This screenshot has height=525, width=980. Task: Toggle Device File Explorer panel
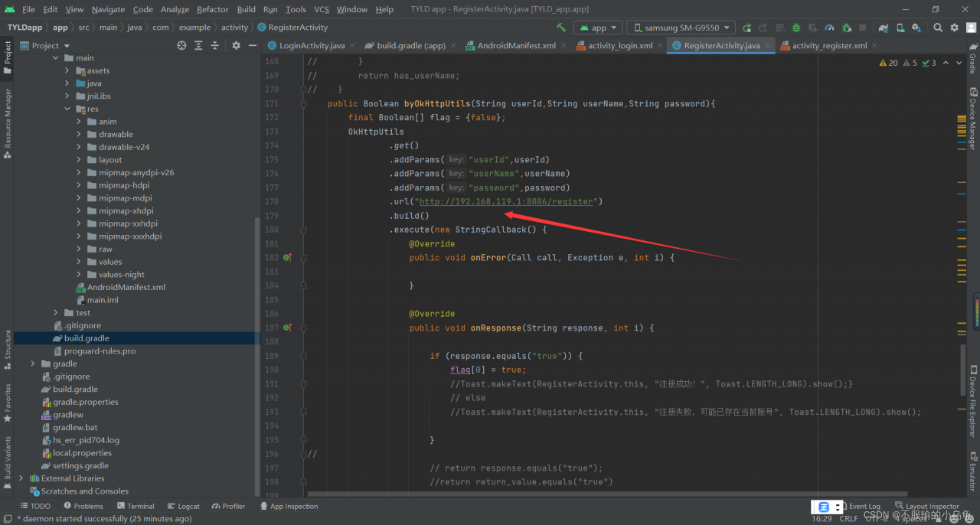[972, 403]
